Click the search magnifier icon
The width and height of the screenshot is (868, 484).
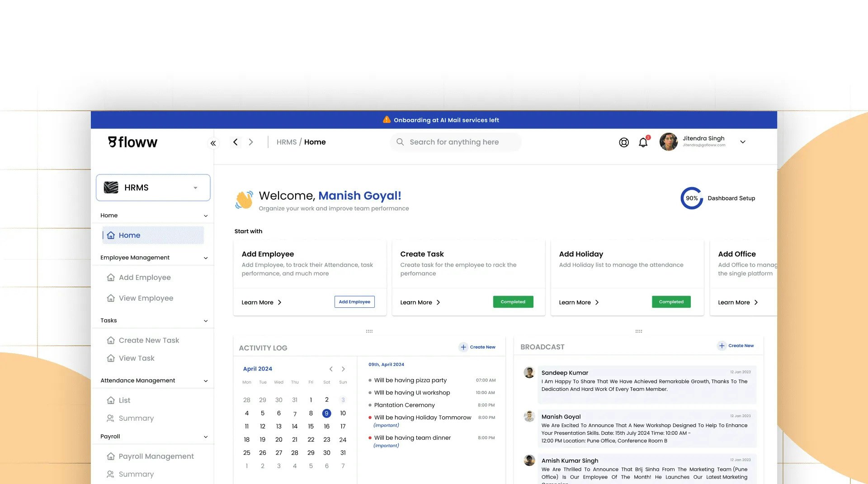pos(400,142)
